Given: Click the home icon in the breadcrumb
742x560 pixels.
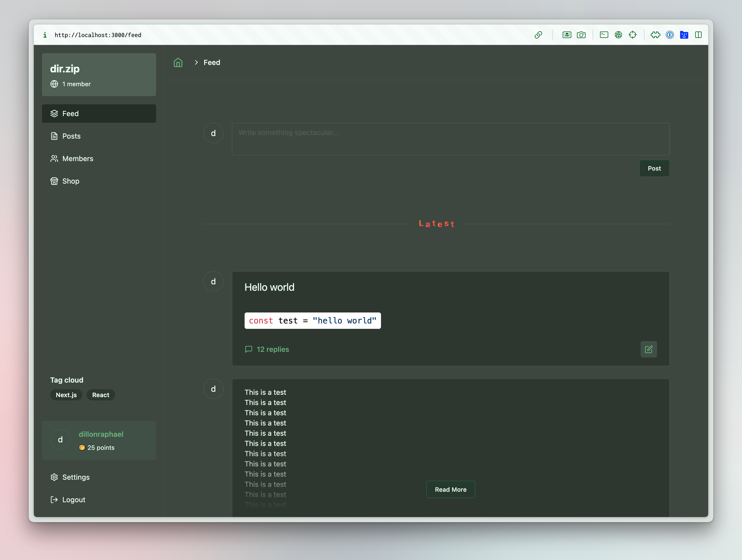Looking at the screenshot, I should (178, 62).
